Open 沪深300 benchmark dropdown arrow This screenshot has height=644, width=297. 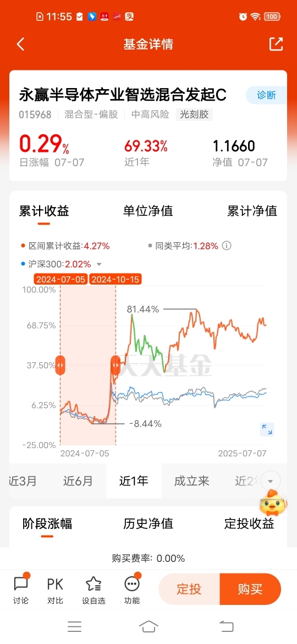click(x=98, y=264)
